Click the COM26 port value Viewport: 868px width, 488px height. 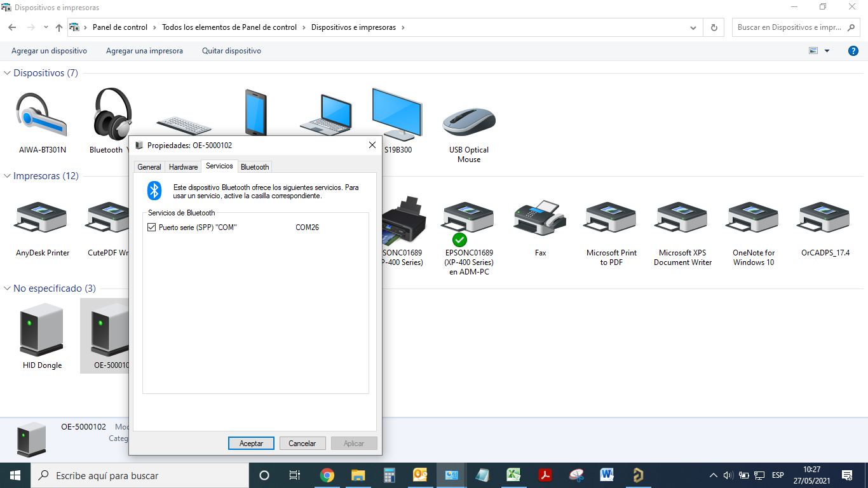(x=307, y=227)
